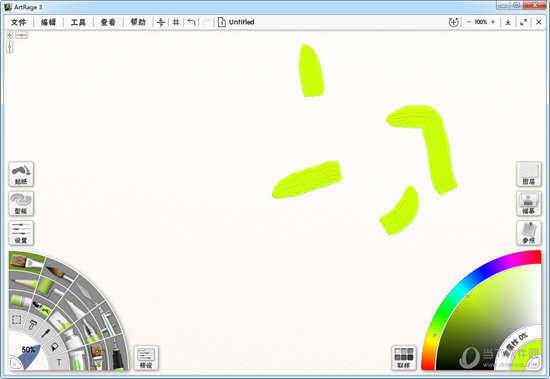The height and width of the screenshot is (379, 550).
Task: Collapse the color picker corner arrow
Action: click(x=534, y=364)
